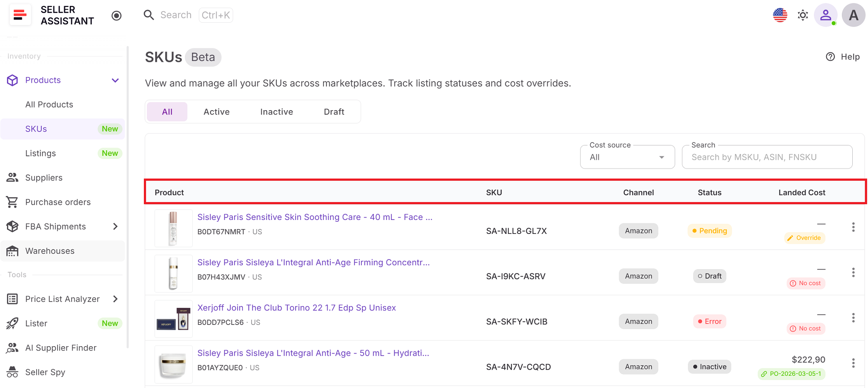Open the Cost source dropdown
Screen dimensions: 868x388
pyautogui.click(x=627, y=157)
